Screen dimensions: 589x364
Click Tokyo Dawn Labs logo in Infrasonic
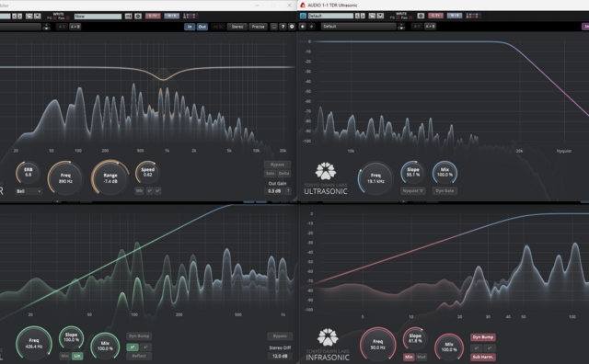[x=328, y=337]
